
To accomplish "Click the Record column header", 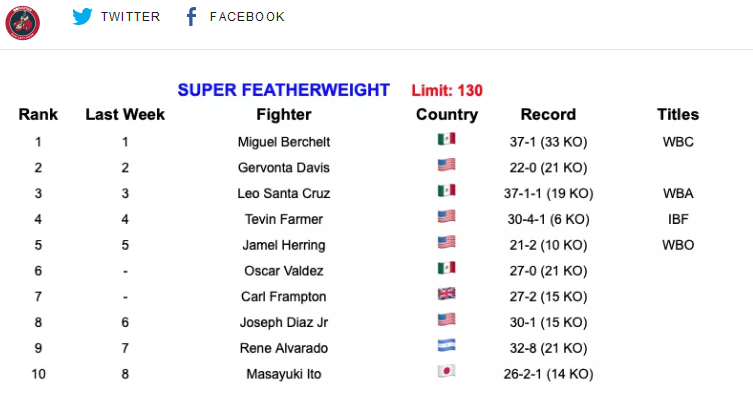I will pos(548,114).
